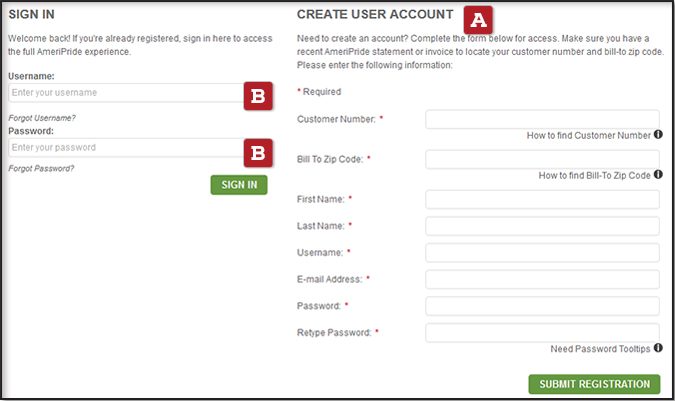Focus the sign-in password field

pos(125,148)
